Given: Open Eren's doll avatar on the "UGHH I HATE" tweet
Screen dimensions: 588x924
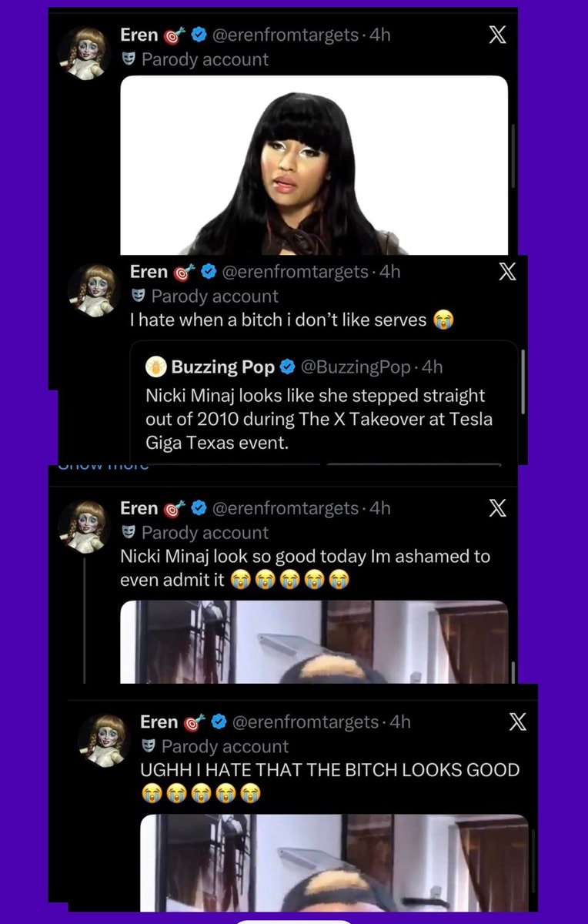Looking at the screenshot, I should tap(104, 740).
